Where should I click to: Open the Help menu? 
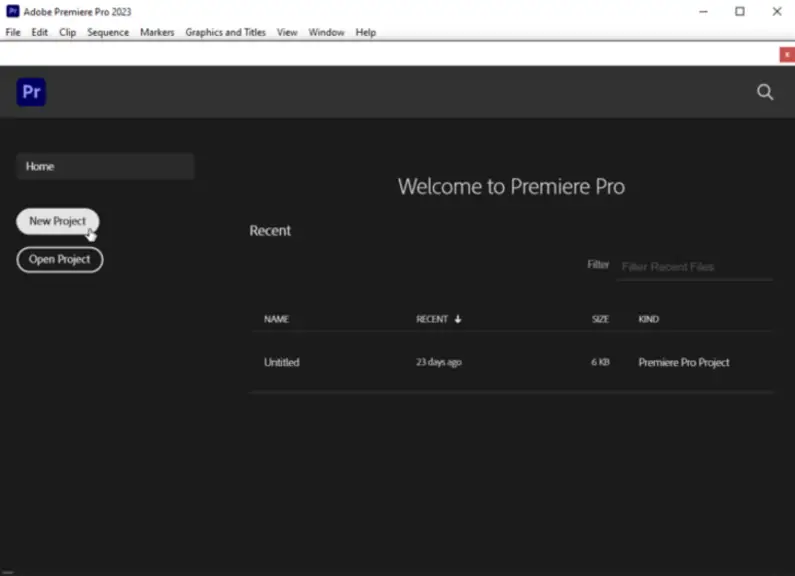366,32
